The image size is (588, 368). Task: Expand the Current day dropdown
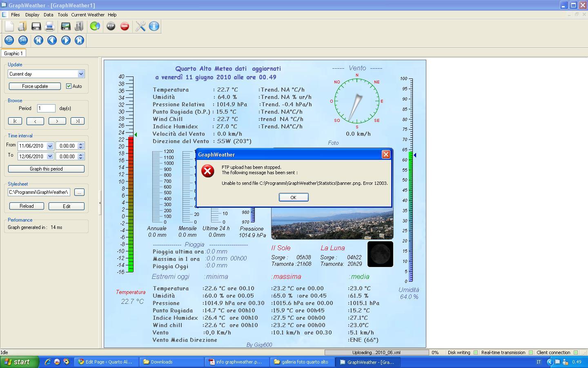[81, 74]
